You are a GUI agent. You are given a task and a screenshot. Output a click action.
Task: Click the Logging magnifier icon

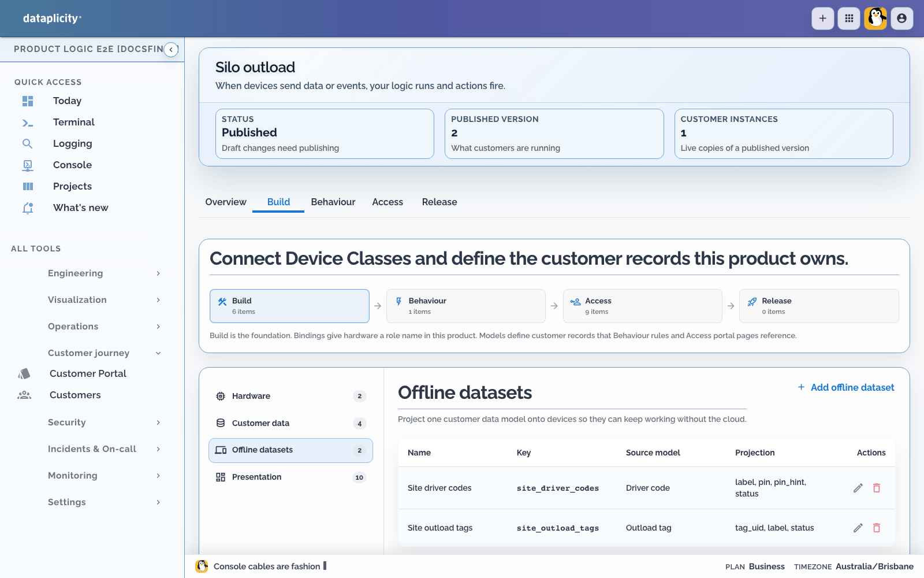tap(28, 144)
